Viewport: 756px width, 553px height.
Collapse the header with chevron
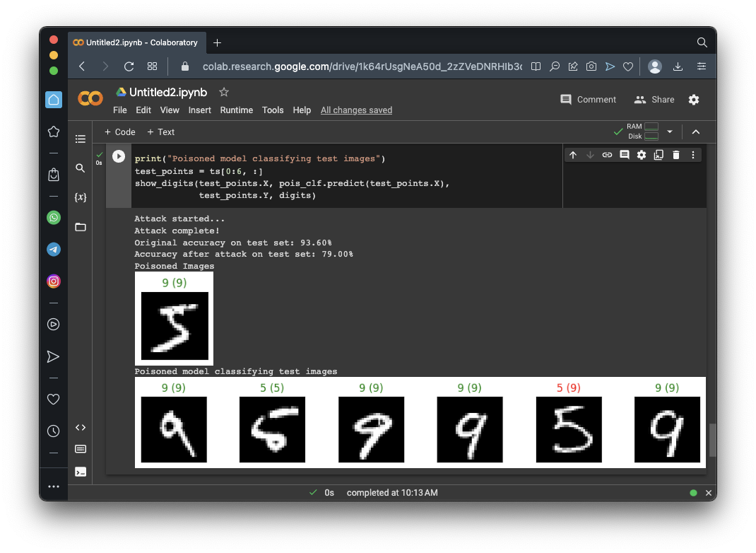point(696,132)
